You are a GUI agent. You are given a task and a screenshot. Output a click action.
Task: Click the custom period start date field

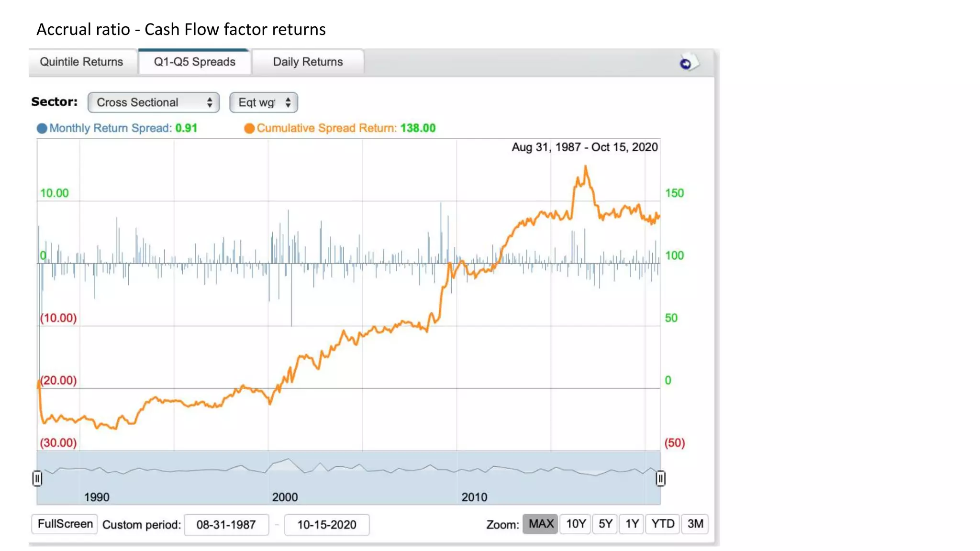[226, 525]
